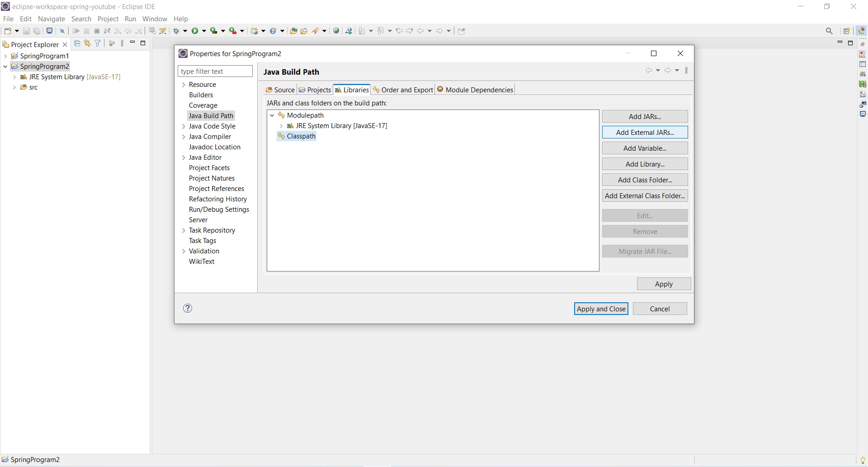Click the Search magnifier icon at top right
868x467 pixels.
point(829,31)
